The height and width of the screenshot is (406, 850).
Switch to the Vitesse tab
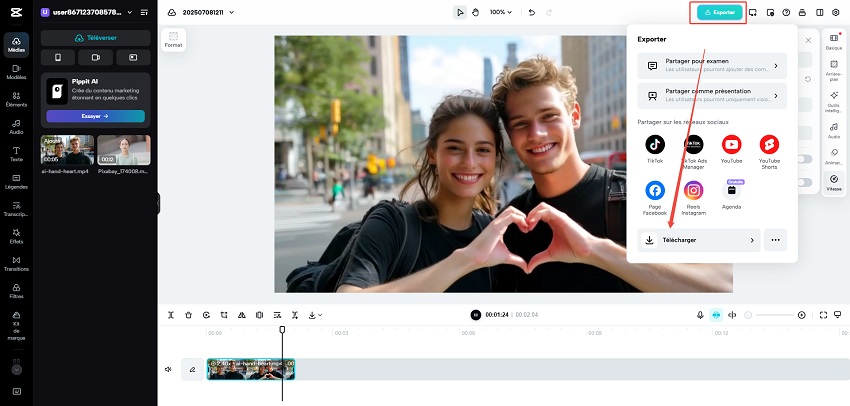click(834, 183)
